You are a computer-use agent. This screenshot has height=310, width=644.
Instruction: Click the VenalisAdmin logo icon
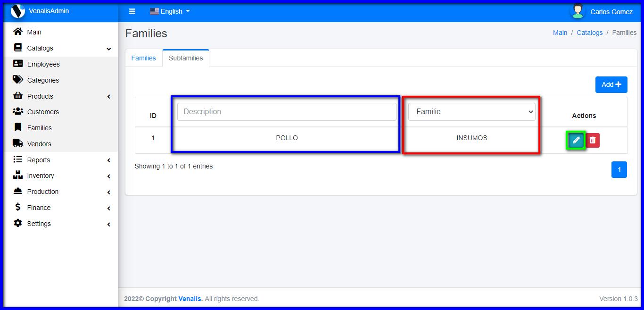click(17, 11)
